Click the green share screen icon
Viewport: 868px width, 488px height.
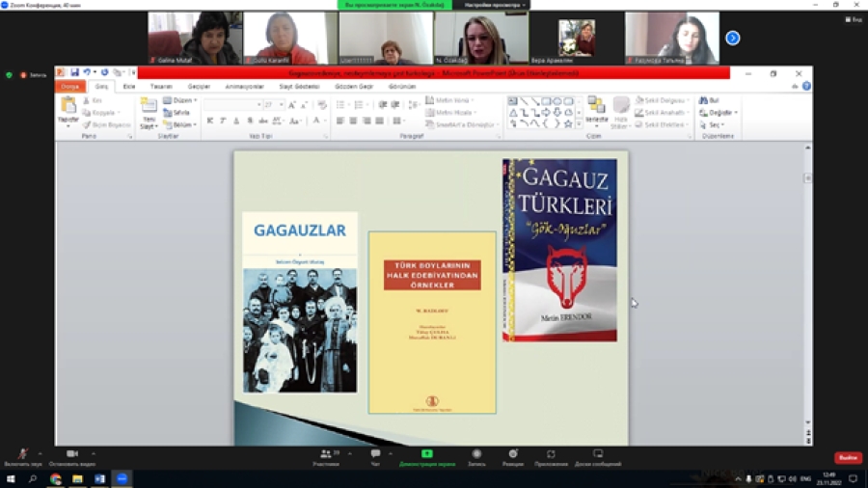tap(426, 454)
